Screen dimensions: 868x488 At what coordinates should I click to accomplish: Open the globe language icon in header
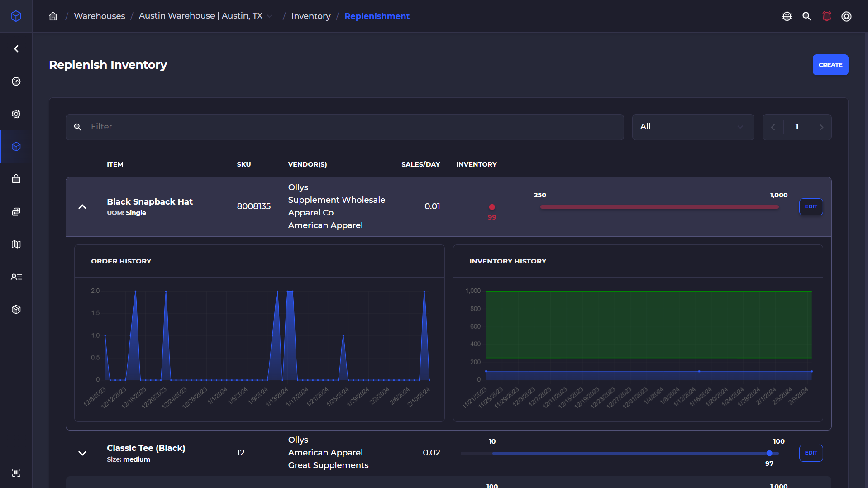pos(787,16)
